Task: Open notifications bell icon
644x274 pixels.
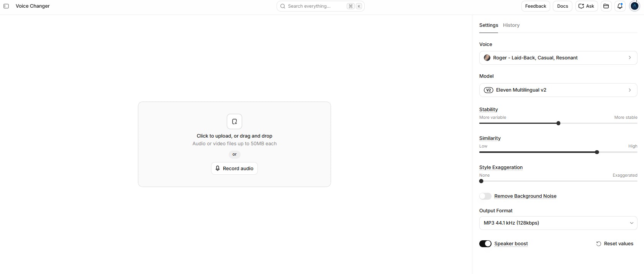Action: (x=620, y=6)
